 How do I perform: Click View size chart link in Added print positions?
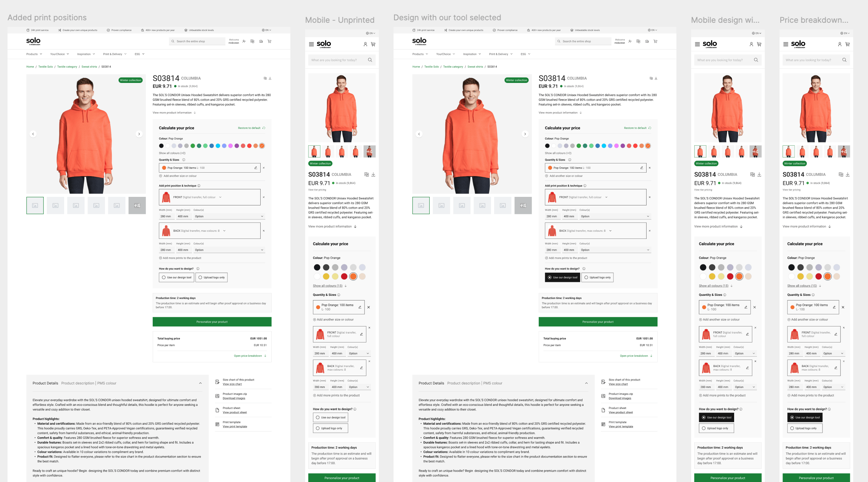tap(232, 384)
